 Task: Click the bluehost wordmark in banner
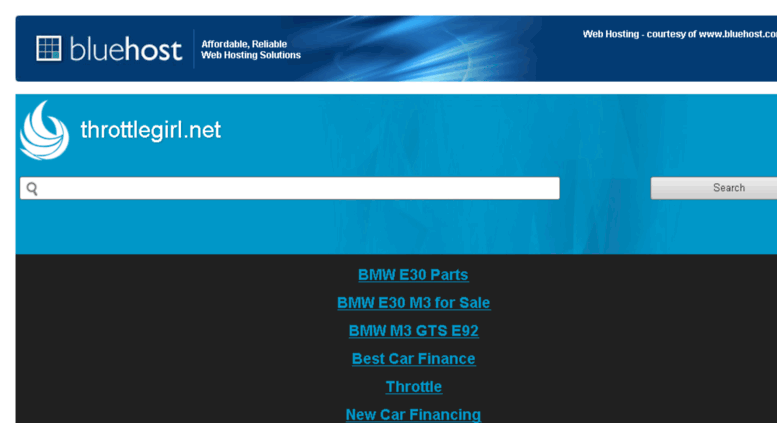click(x=126, y=49)
